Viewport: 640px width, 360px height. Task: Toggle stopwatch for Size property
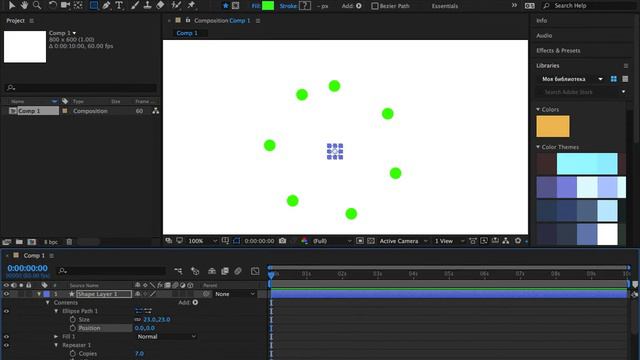pos(73,320)
